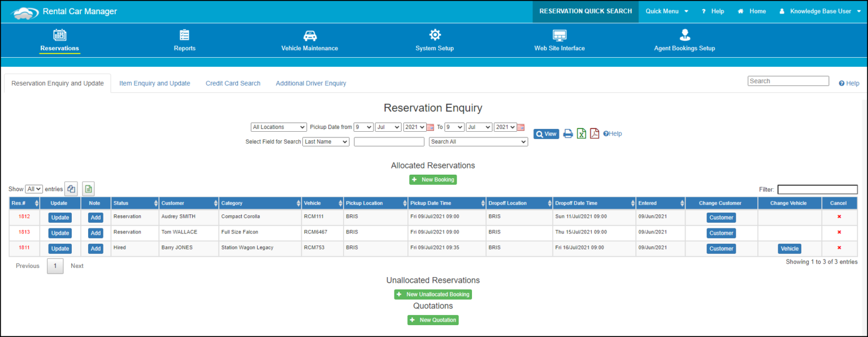Cancel reservation 1813 with the red X

[x=839, y=232]
